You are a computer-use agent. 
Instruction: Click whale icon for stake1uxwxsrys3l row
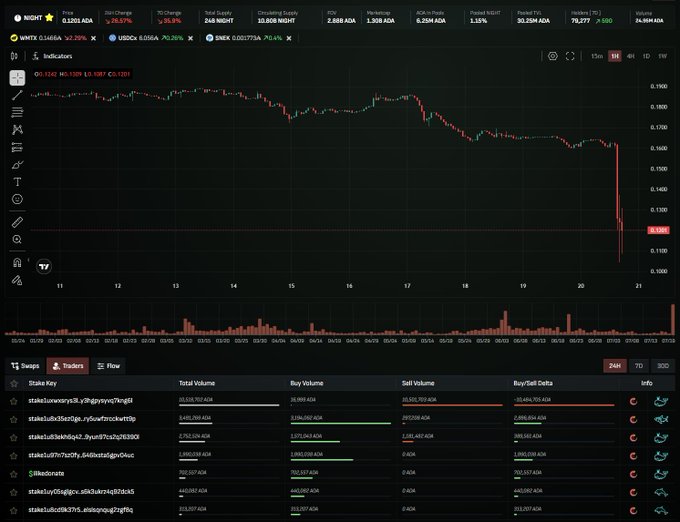[661, 401]
